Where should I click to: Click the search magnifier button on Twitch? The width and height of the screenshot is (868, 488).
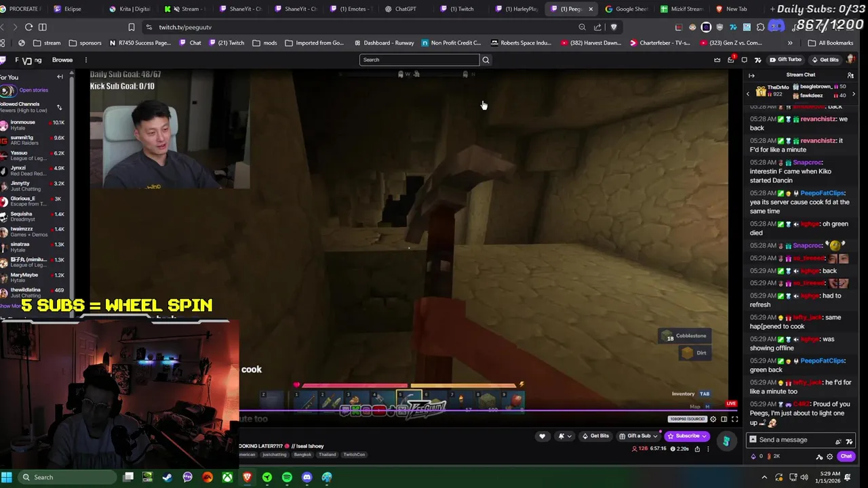(486, 60)
